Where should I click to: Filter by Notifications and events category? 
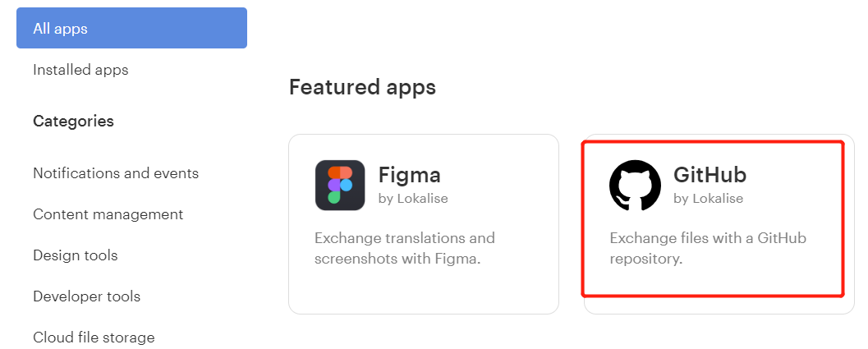coord(116,173)
